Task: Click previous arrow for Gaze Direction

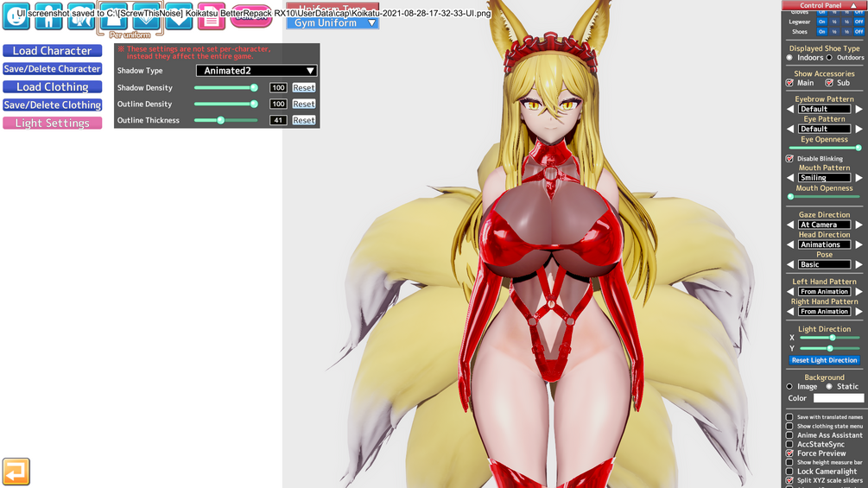Action: (x=790, y=225)
